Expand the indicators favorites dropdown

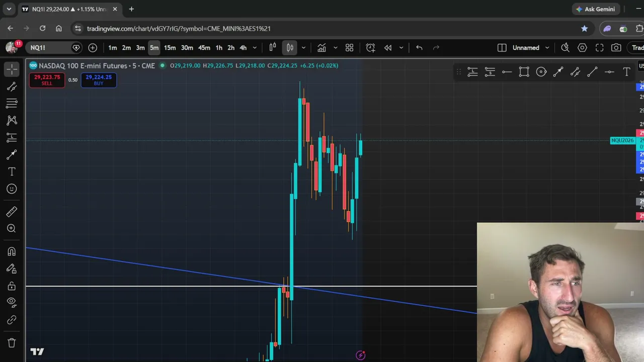[335, 48]
